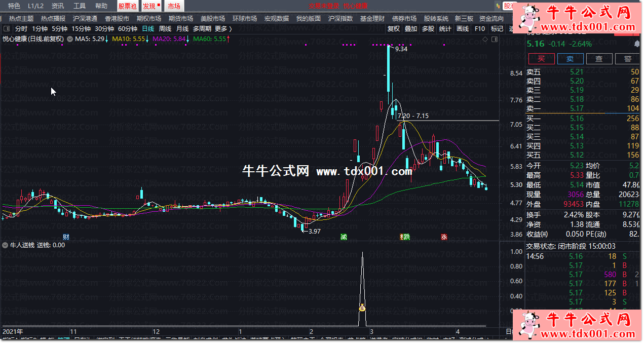The height and width of the screenshot is (343, 644).
Task: Select the 5分钟 period
Action: click(x=59, y=29)
